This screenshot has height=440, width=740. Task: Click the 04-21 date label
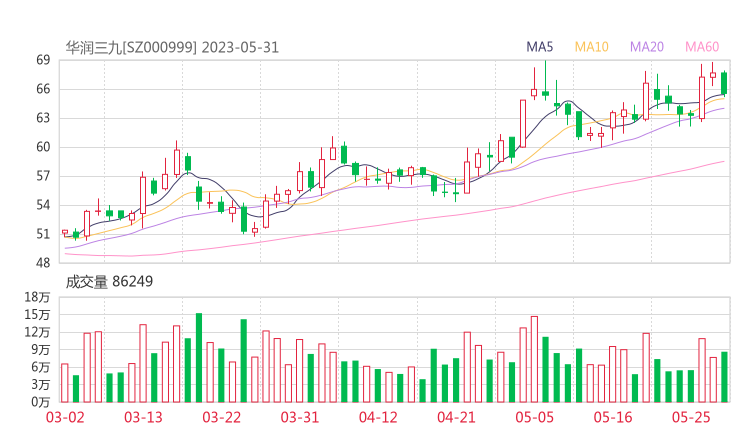(456, 417)
